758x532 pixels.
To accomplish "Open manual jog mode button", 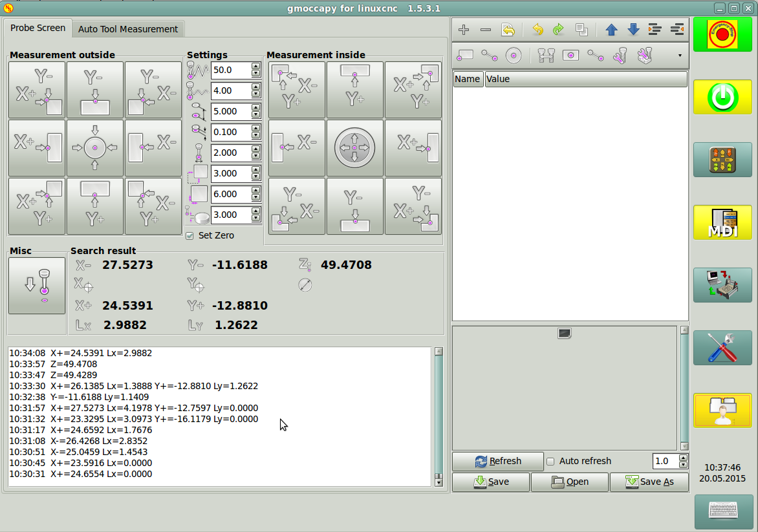I will (x=722, y=160).
